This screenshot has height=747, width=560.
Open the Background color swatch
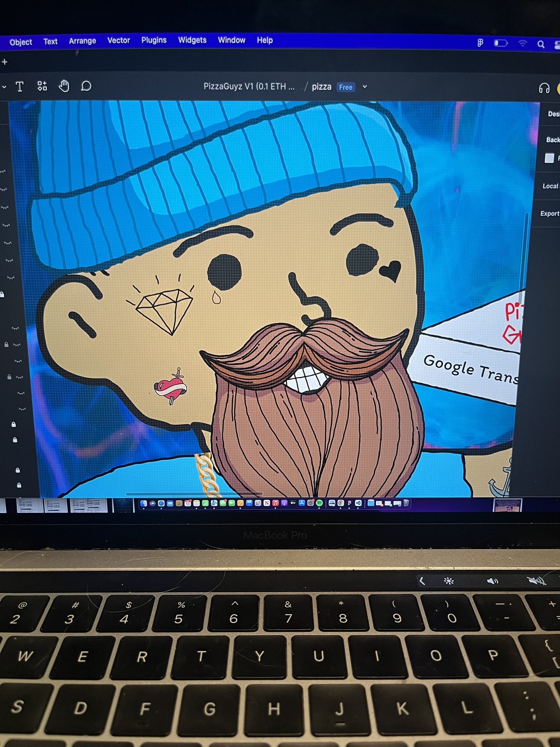[549, 158]
